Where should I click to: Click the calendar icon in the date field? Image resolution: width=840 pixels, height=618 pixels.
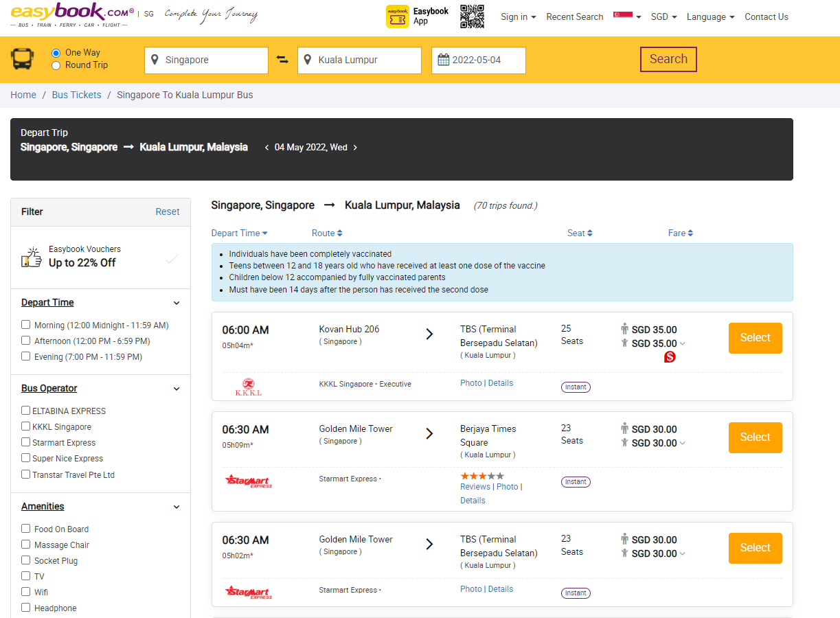click(445, 60)
